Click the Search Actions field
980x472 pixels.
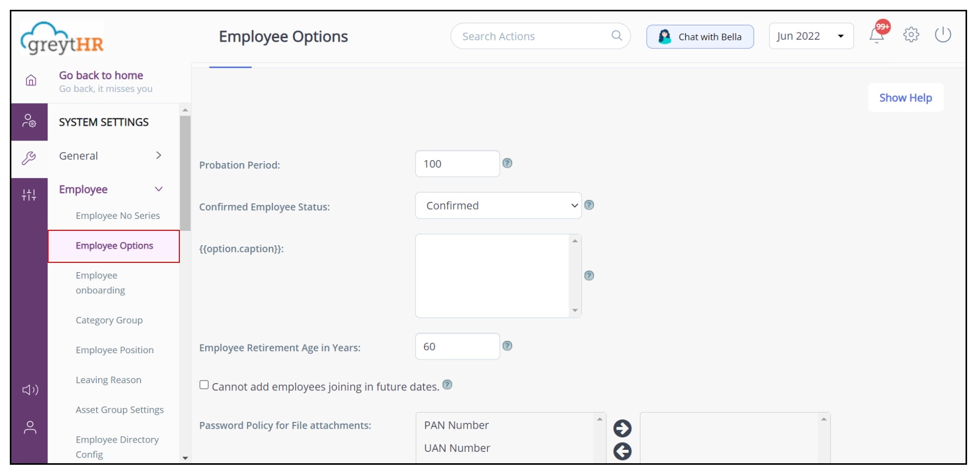pos(535,36)
